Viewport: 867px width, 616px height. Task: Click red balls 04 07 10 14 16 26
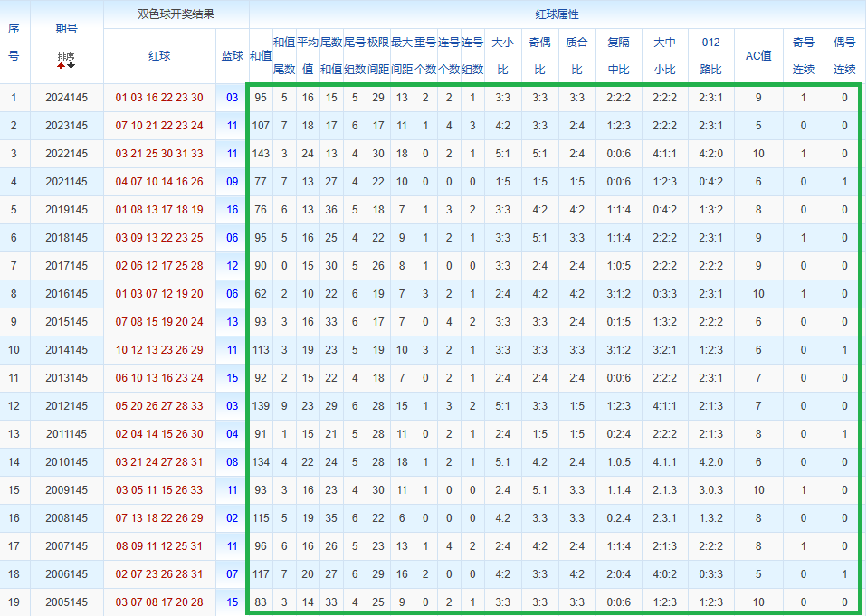tap(159, 182)
